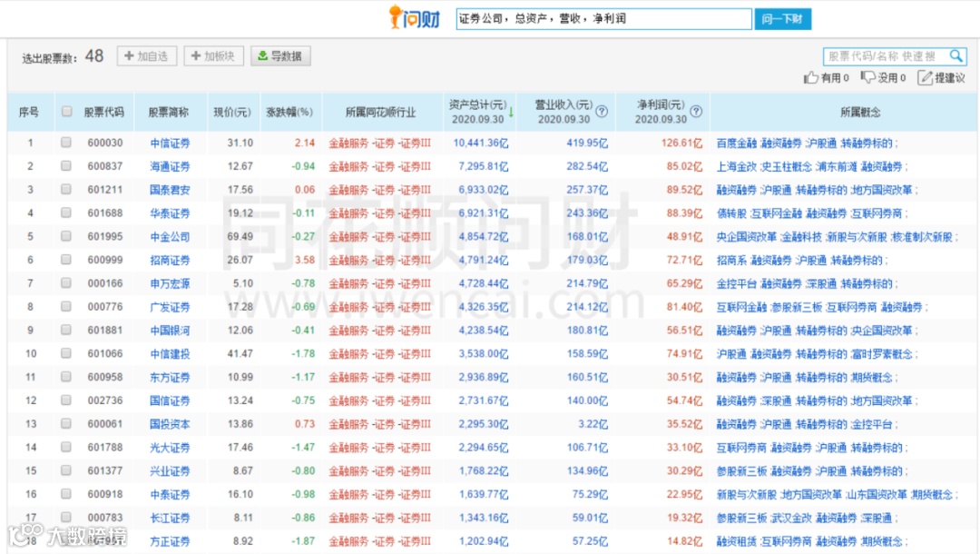
Task: Check the box for stock 601688
Action: [x=66, y=213]
